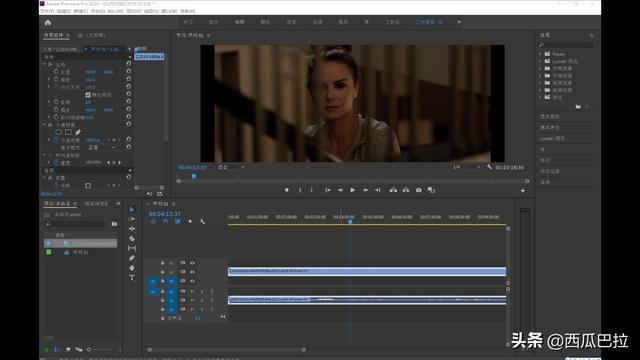
Task: Create a four-point rectangle mask under Opacity
Action: 68,132
